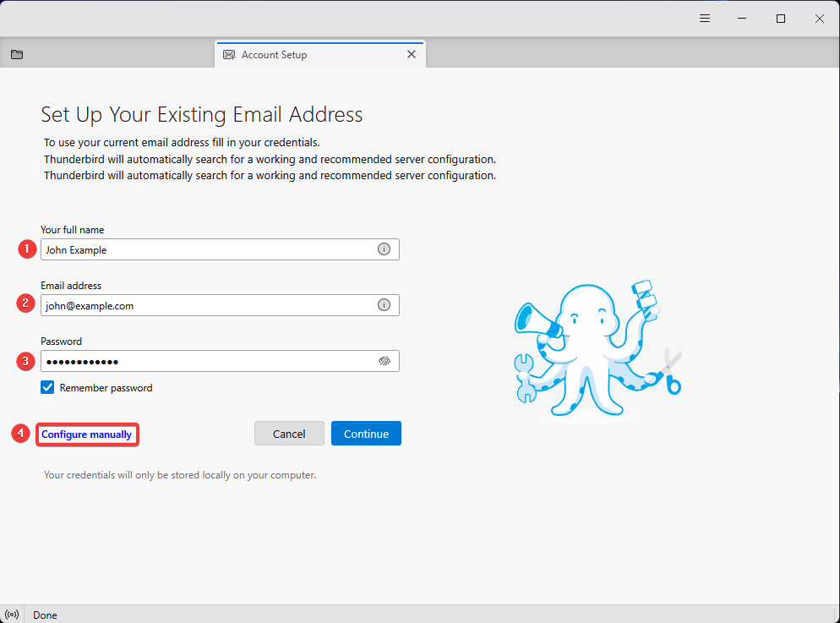
Task: Click the connection status icon in the status bar
Action: [x=12, y=615]
